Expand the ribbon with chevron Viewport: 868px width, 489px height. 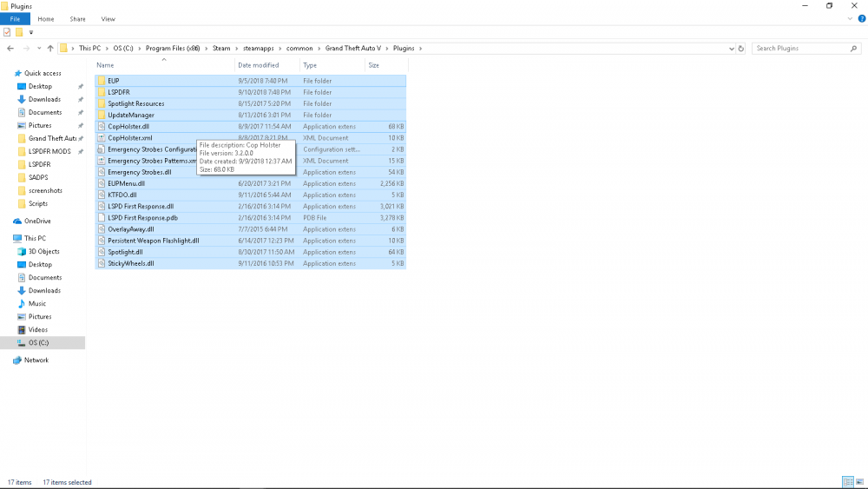coord(851,19)
